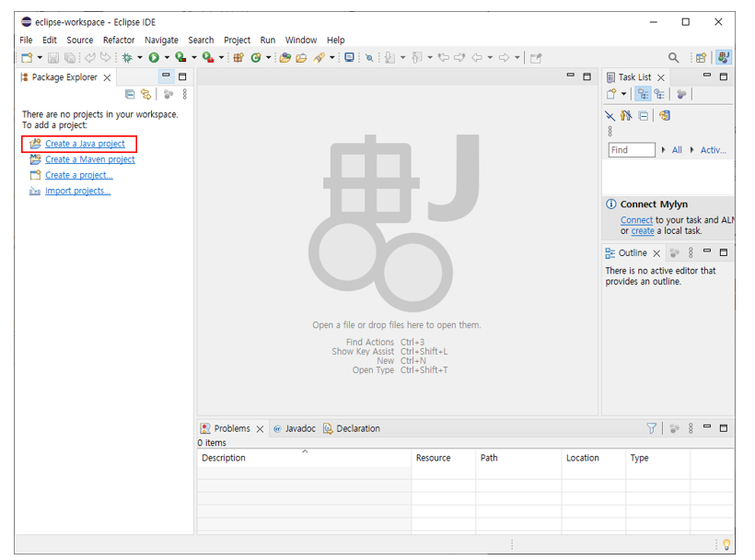
Task: Open the File menu
Action: [26, 40]
